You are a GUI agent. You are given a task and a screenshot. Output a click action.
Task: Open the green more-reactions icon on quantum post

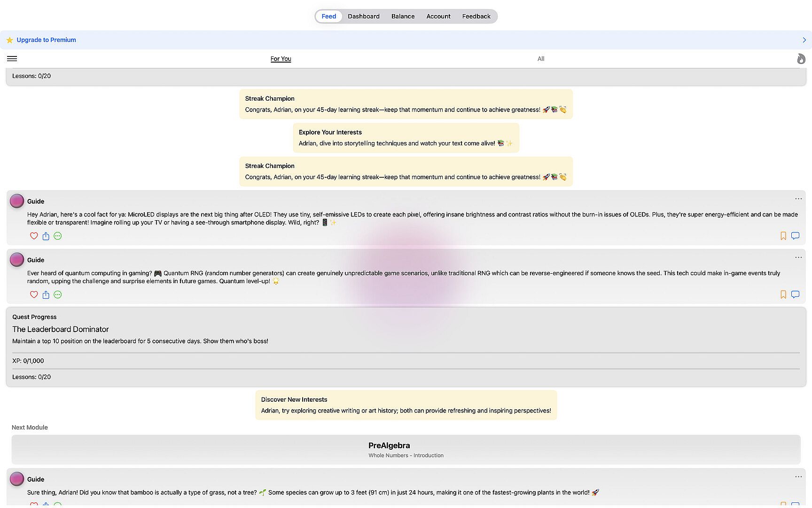58,295
